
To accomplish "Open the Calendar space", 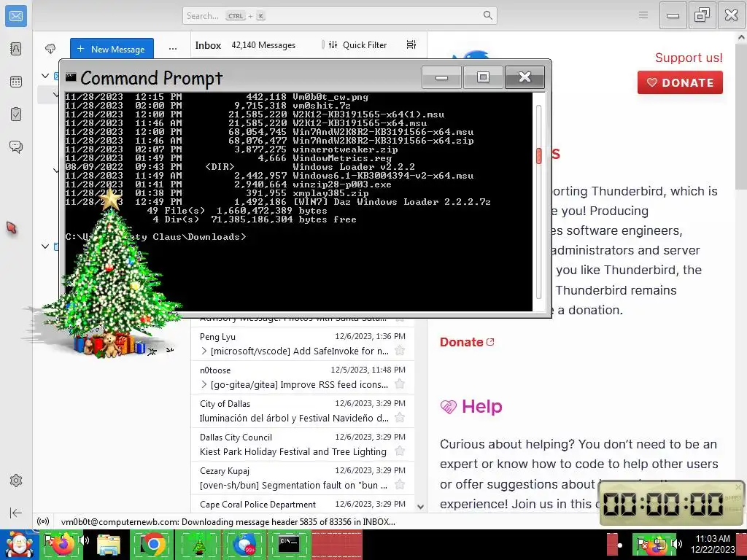I will tap(16, 82).
